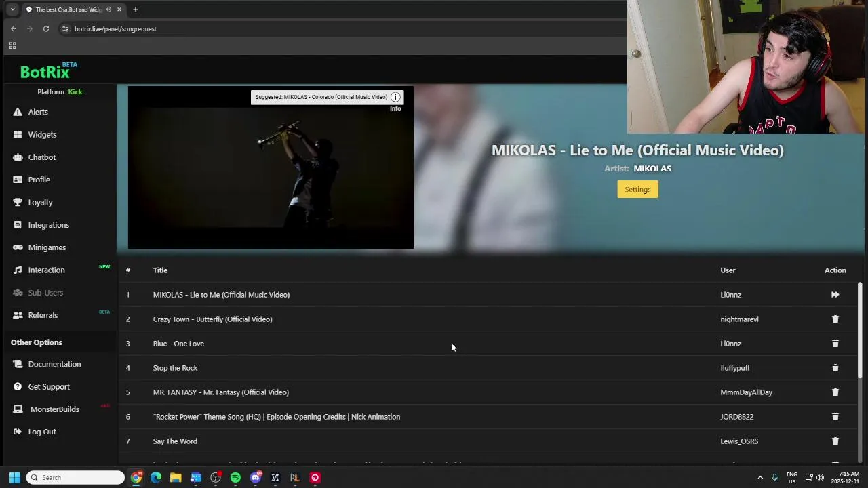Remove Blue - One Love with trash icon

coord(835,344)
